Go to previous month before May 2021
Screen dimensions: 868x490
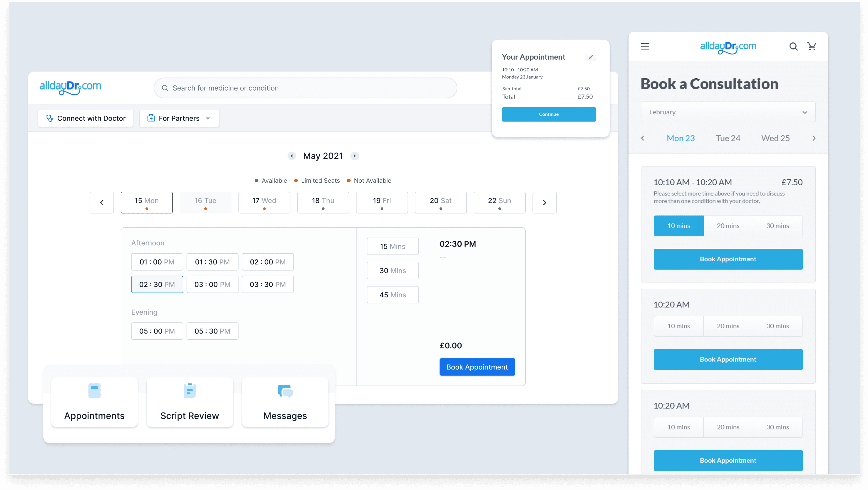tap(292, 156)
